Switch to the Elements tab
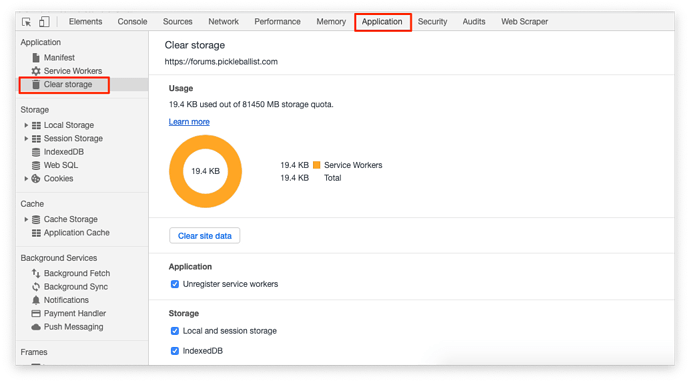The width and height of the screenshot is (690, 383). click(85, 22)
